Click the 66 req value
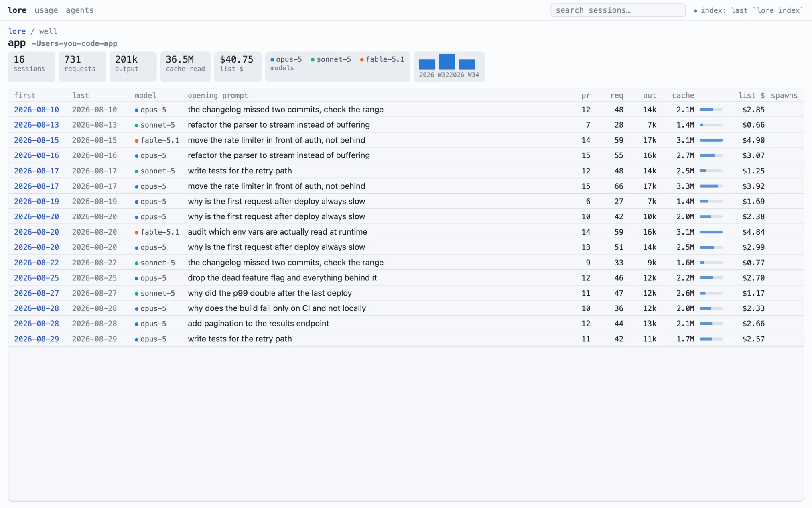 pos(619,186)
